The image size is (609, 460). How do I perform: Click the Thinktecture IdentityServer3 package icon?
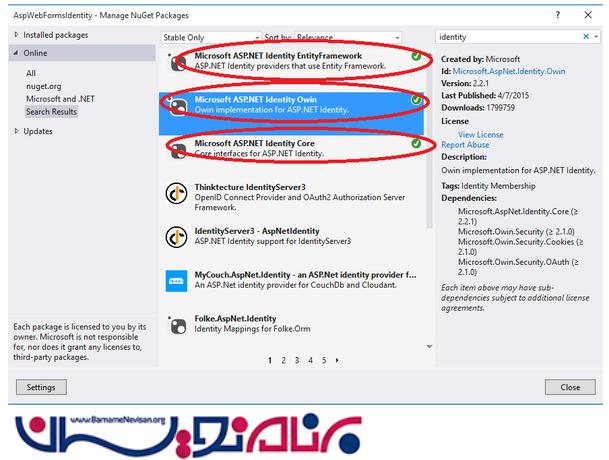[177, 193]
